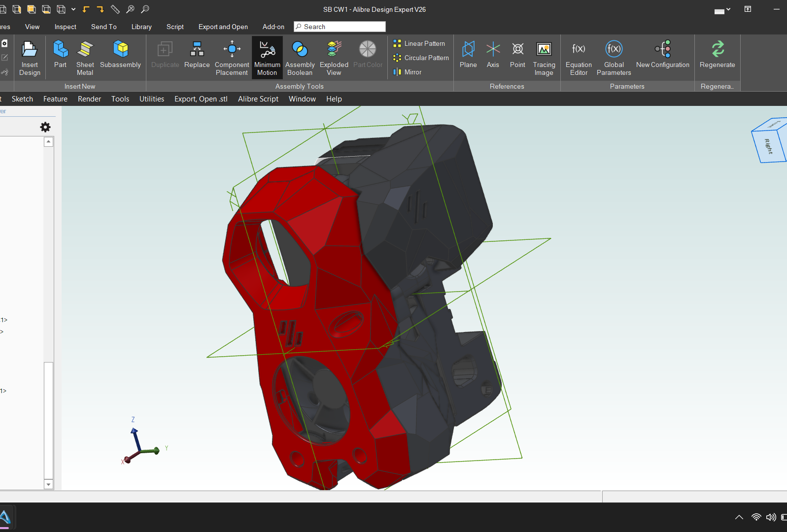Viewport: 787px width, 532px height.
Task: Show hidden system tray icons
Action: tap(739, 517)
